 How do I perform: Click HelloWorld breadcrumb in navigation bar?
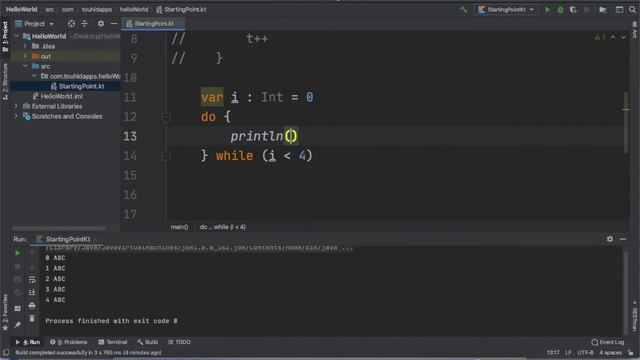21,9
